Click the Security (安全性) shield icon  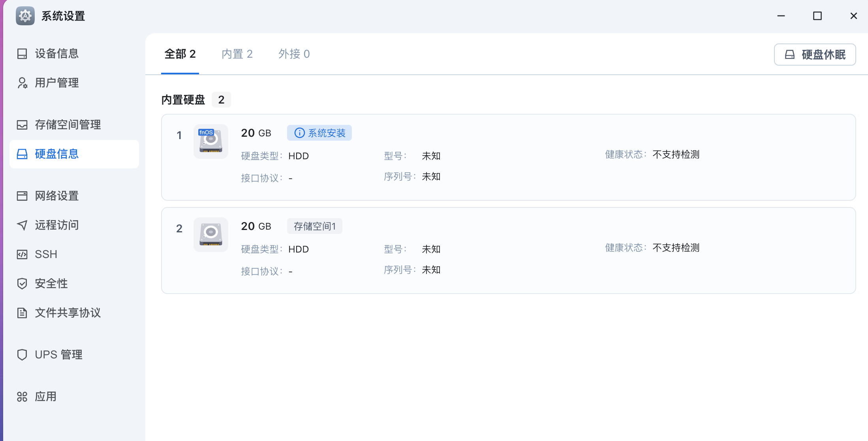coord(22,284)
